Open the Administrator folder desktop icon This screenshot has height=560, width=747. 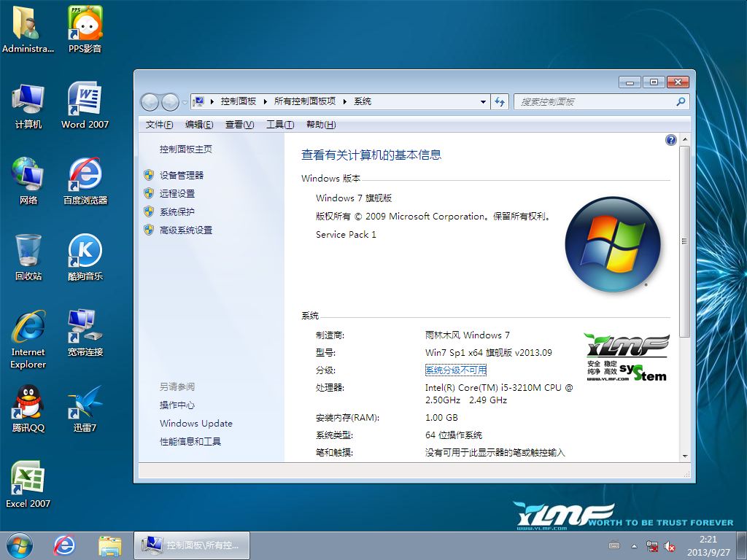(x=28, y=28)
